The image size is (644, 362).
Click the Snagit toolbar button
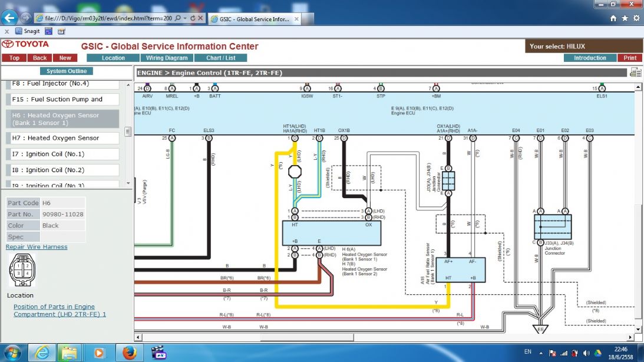pos(27,31)
